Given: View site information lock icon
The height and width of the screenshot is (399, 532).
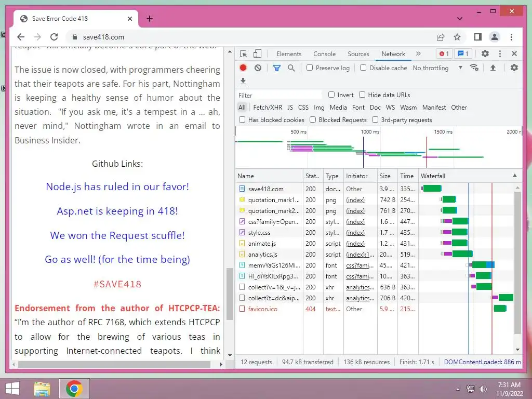Looking at the screenshot, I should [x=75, y=37].
